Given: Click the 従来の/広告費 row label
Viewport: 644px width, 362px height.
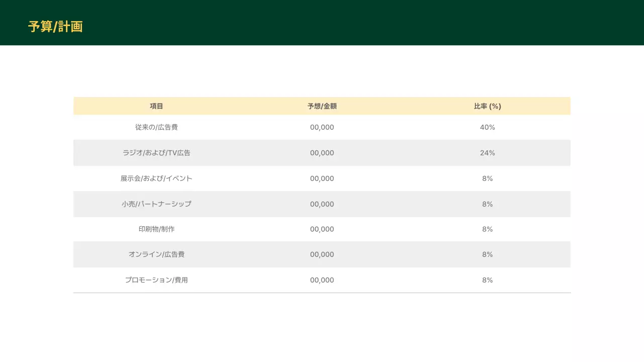Looking at the screenshot, I should pos(156,127).
